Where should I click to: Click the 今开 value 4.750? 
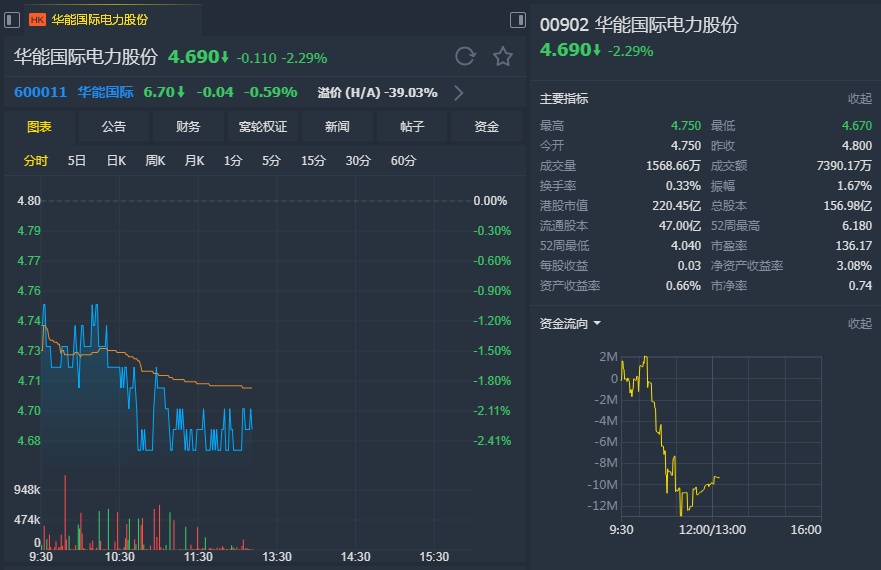point(685,146)
